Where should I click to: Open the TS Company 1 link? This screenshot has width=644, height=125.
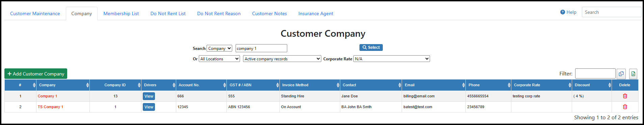pyautogui.click(x=50, y=107)
